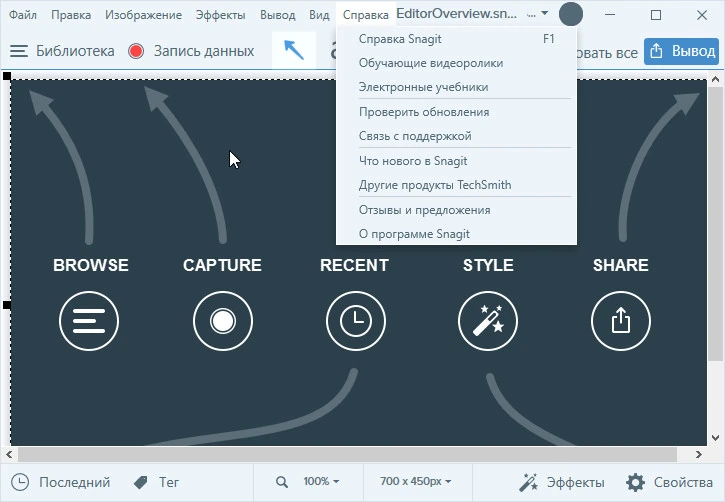Viewport: 725px width, 502px height.
Task: Click Проверить обновления in the menu
Action: point(456,112)
